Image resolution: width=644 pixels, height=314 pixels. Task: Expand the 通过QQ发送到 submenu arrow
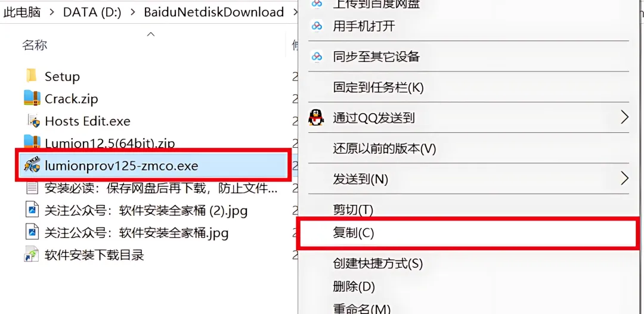(624, 117)
